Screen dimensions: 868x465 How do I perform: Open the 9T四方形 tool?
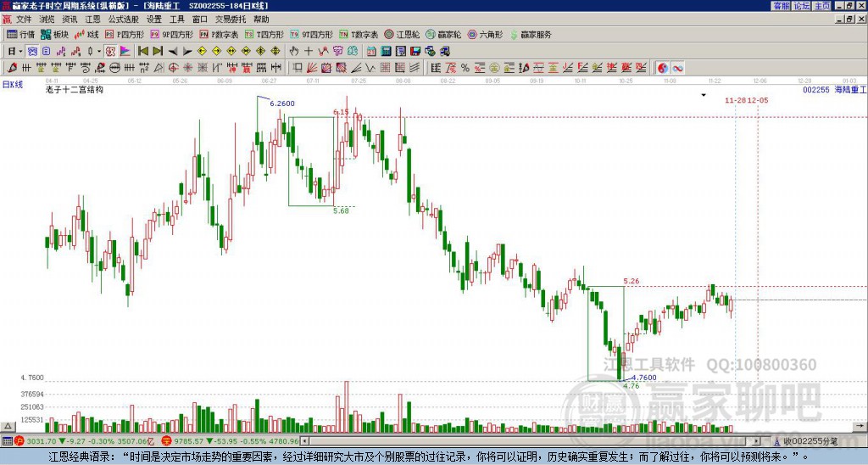312,34
